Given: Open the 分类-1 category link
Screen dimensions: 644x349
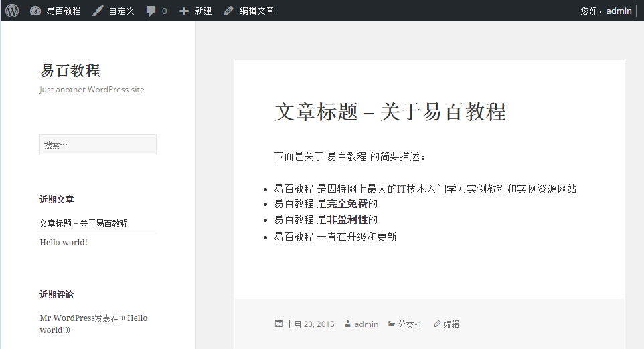Looking at the screenshot, I should point(410,324).
